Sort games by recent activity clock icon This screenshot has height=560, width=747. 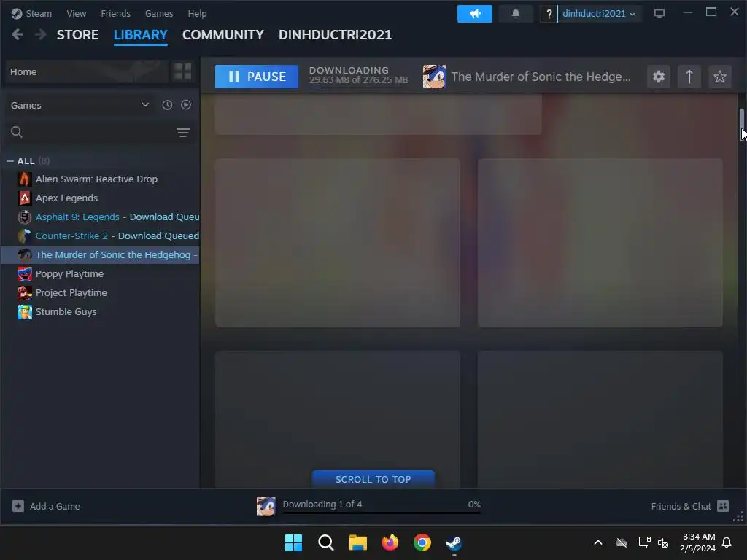(167, 105)
